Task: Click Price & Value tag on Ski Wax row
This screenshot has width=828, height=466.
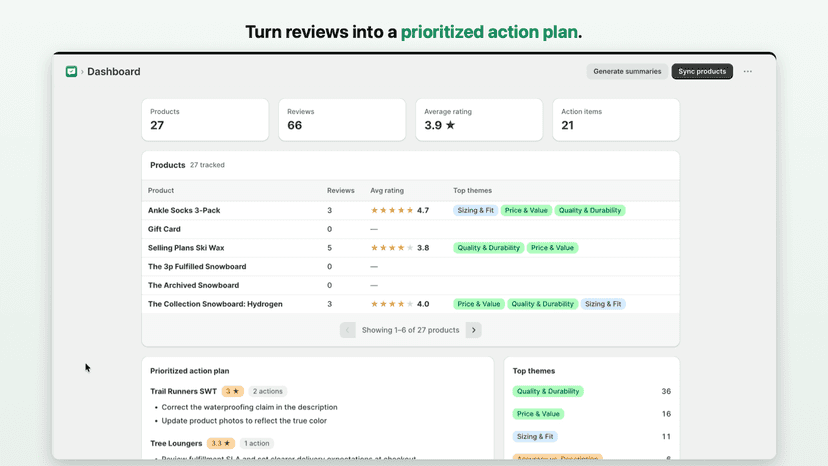Action: [552, 248]
